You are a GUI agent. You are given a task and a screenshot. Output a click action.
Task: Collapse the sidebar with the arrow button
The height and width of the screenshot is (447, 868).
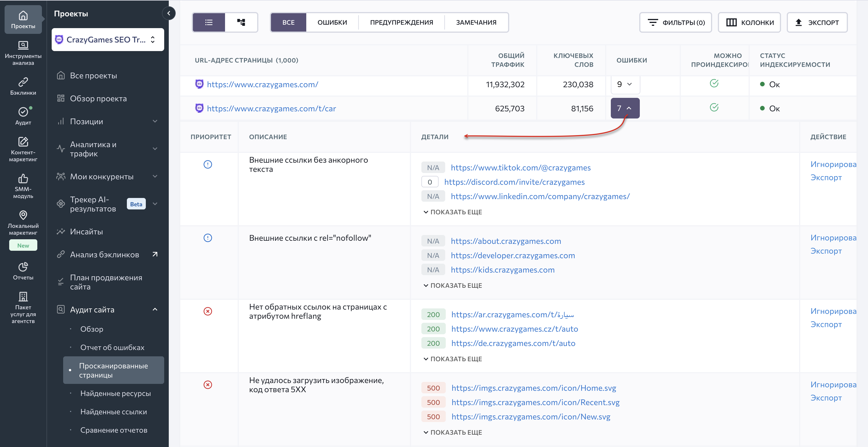(169, 13)
